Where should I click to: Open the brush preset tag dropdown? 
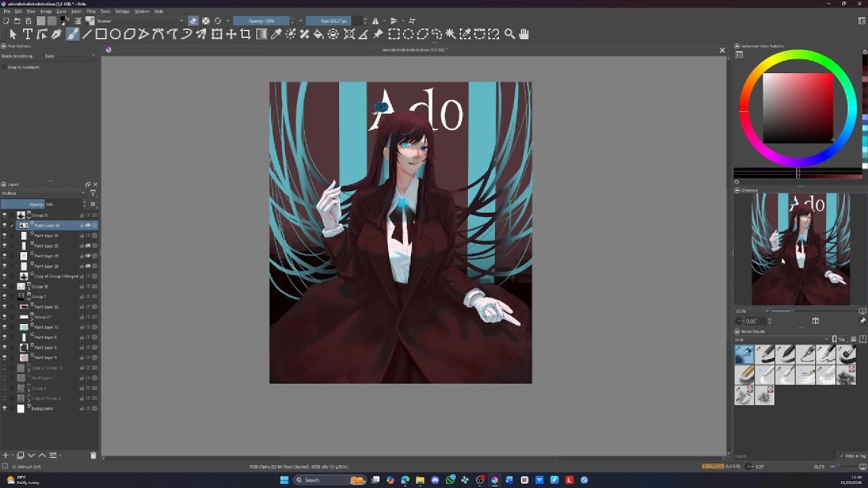(782, 340)
